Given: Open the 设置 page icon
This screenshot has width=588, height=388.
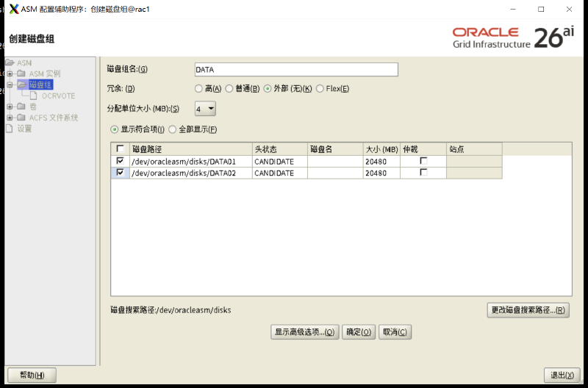Looking at the screenshot, I should click(10, 129).
